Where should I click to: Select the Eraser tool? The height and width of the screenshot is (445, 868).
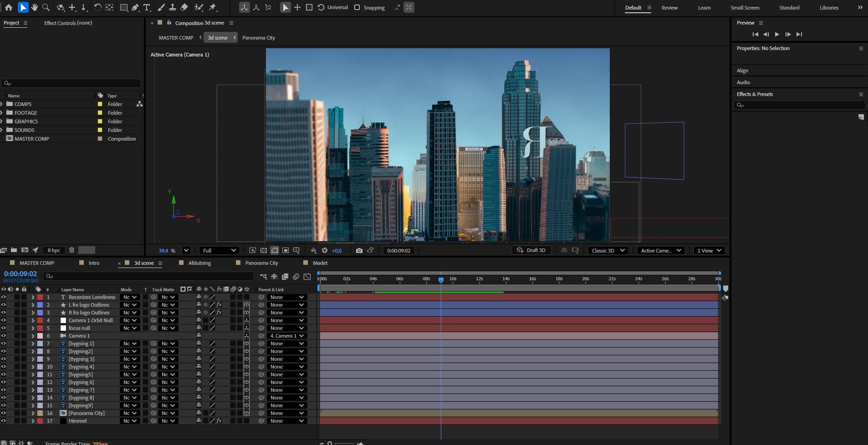pyautogui.click(x=184, y=7)
